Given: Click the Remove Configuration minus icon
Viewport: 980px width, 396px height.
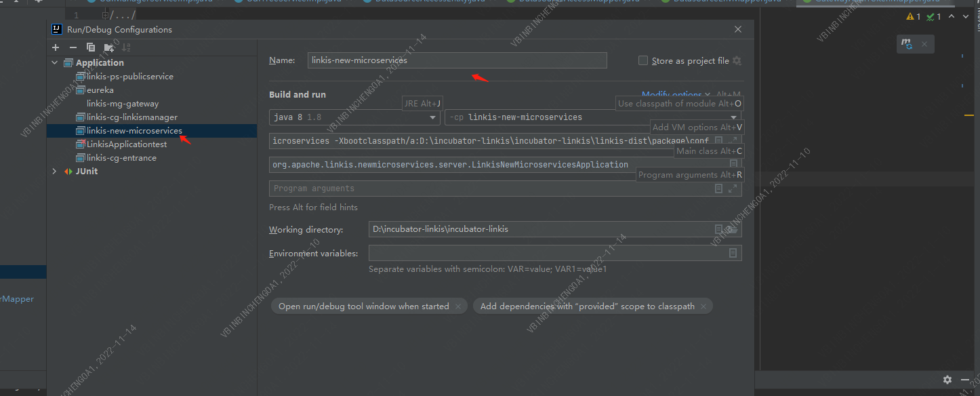Looking at the screenshot, I should (73, 47).
